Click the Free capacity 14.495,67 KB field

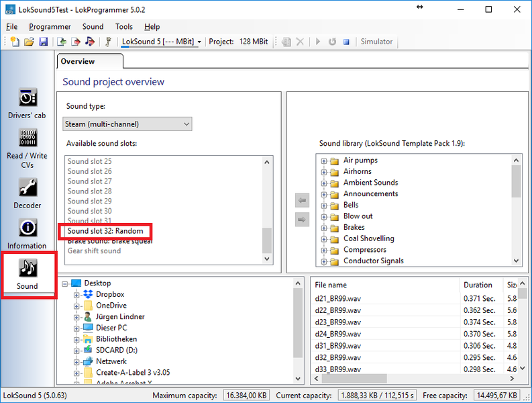496,396
